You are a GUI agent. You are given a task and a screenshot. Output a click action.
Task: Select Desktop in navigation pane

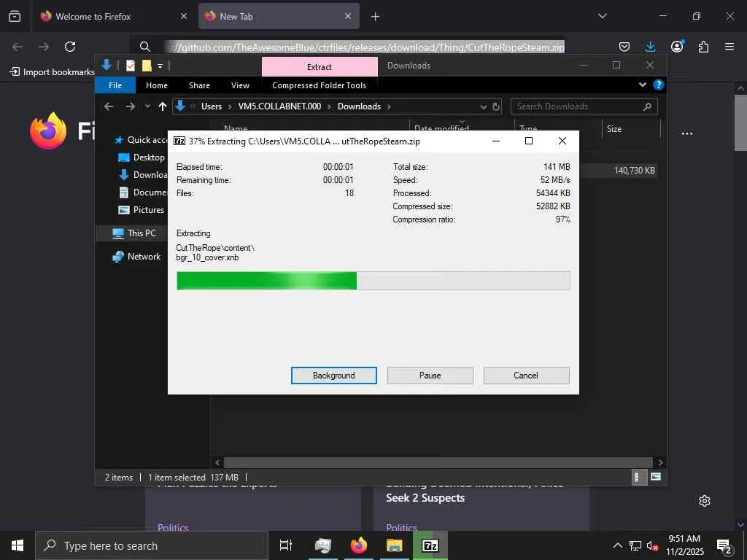142,157
